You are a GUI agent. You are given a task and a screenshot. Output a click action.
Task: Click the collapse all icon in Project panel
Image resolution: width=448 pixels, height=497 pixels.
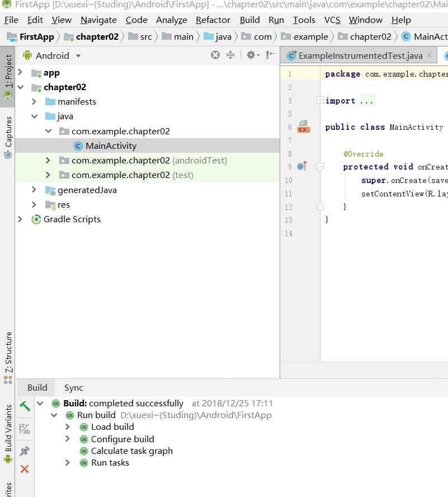[x=230, y=55]
